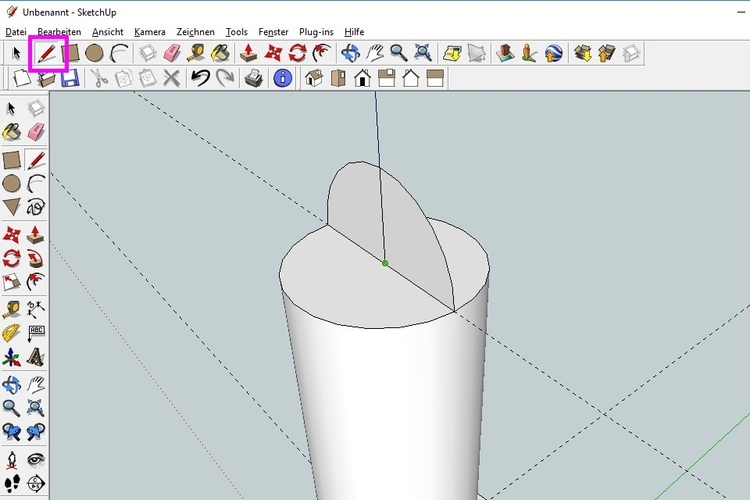Click Make Component icon in top toolbar
The width and height of the screenshot is (750, 500).
click(147, 53)
